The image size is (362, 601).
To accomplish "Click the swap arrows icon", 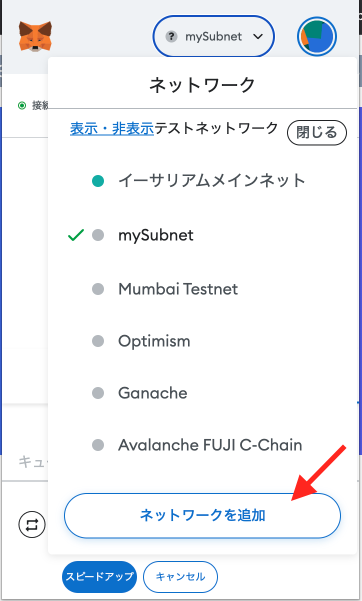I will point(32,524).
